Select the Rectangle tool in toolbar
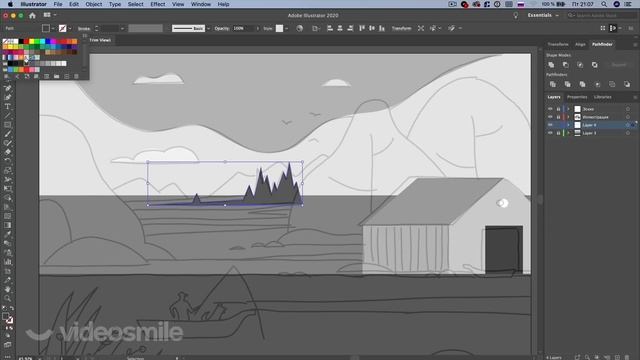Image resolution: width=640 pixels, height=360 pixels. point(7,125)
